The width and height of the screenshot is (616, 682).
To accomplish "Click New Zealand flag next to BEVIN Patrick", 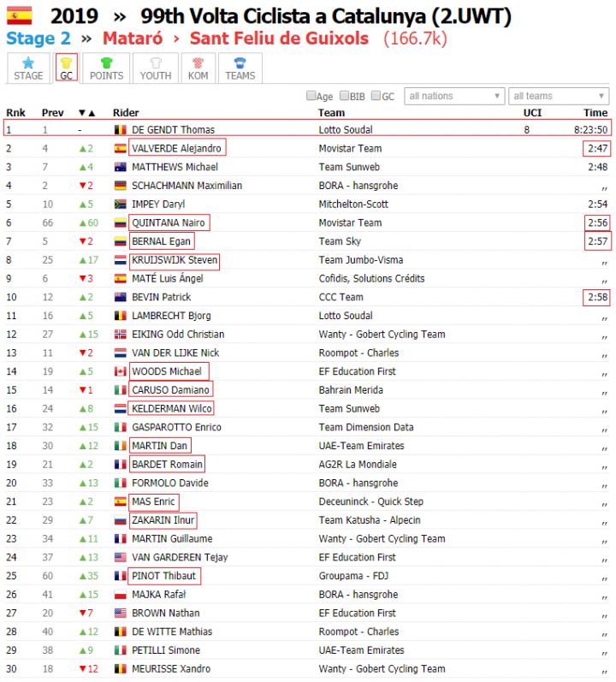I will [120, 297].
